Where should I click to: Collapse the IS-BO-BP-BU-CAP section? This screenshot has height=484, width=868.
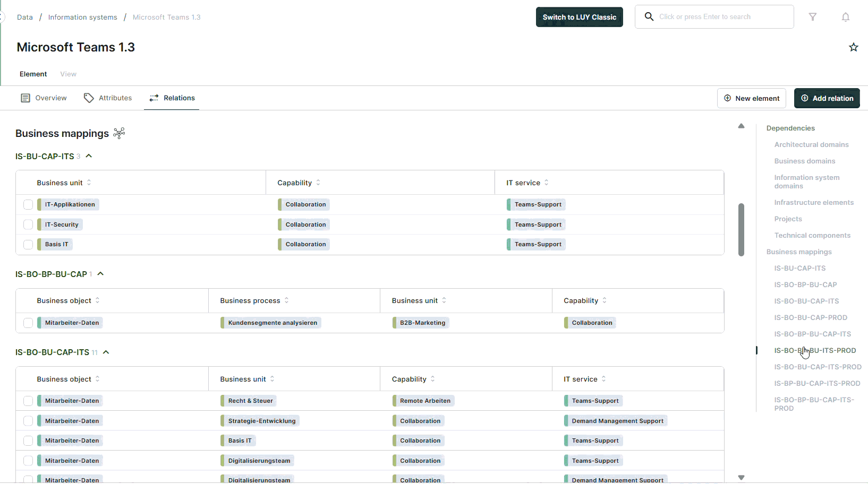100,274
